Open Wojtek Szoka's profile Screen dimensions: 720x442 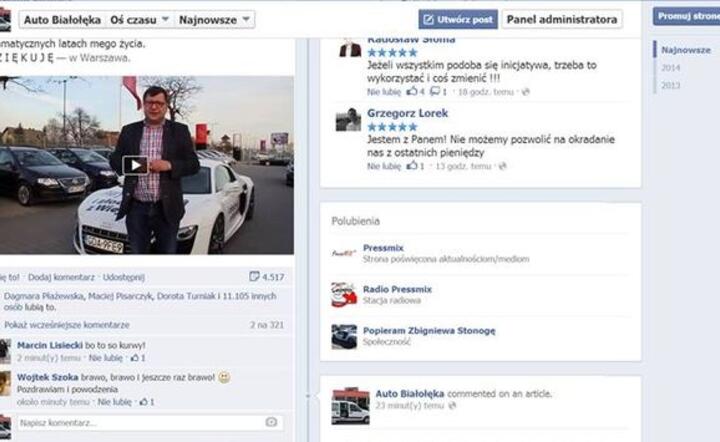coord(48,377)
